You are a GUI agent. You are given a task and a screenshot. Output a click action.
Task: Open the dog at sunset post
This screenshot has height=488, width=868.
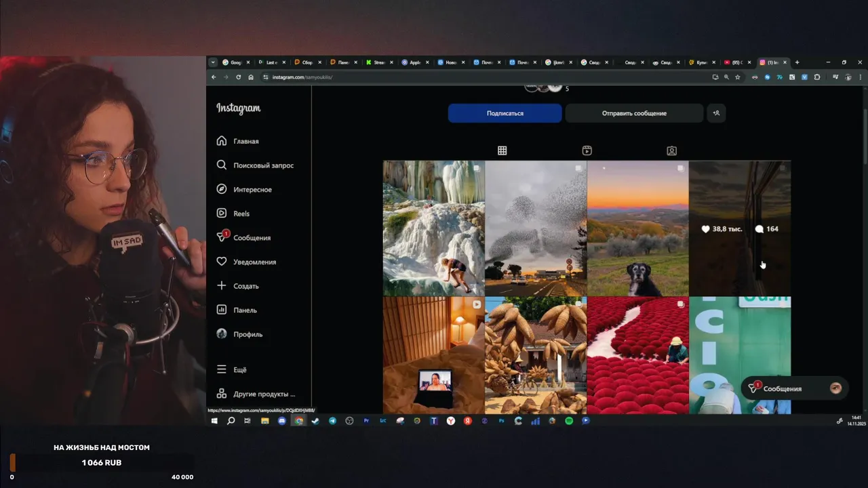click(x=637, y=228)
